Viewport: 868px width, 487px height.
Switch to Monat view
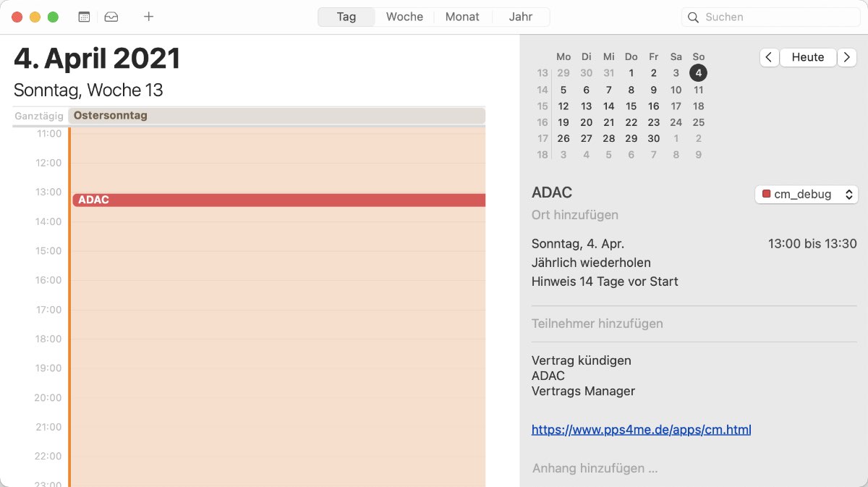(462, 17)
